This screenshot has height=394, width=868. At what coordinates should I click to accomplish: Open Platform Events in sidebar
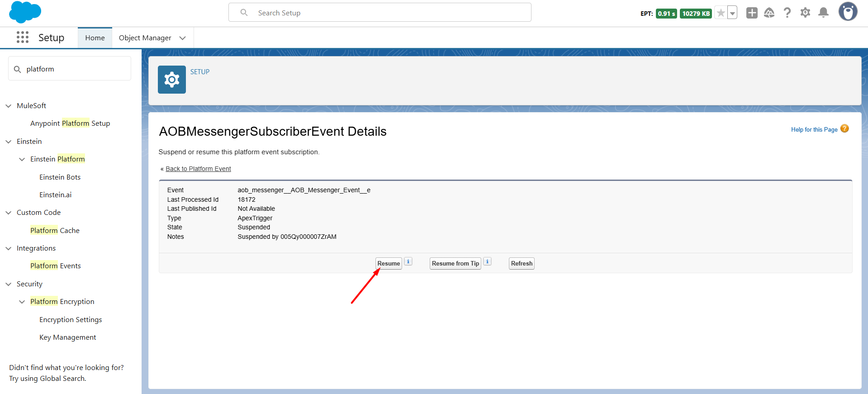(56, 266)
